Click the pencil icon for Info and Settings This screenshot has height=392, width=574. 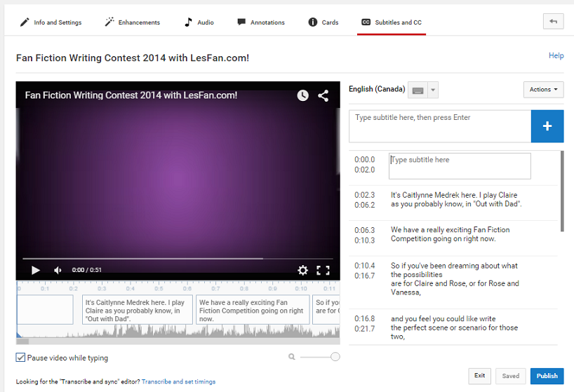tap(25, 22)
